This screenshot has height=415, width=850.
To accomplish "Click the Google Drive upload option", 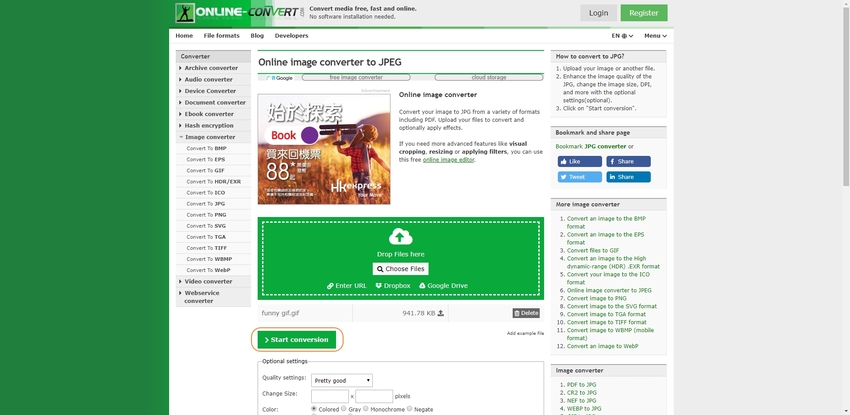I will [443, 286].
